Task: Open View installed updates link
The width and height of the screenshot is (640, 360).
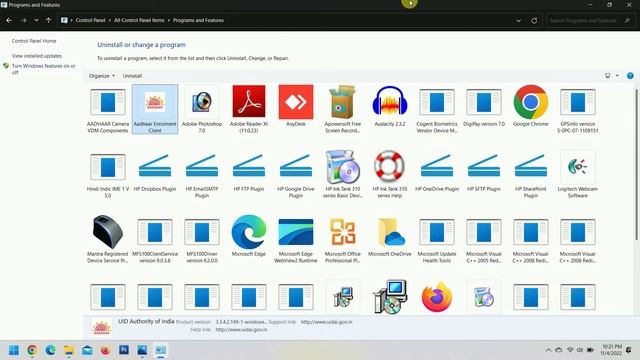Action: (37, 56)
